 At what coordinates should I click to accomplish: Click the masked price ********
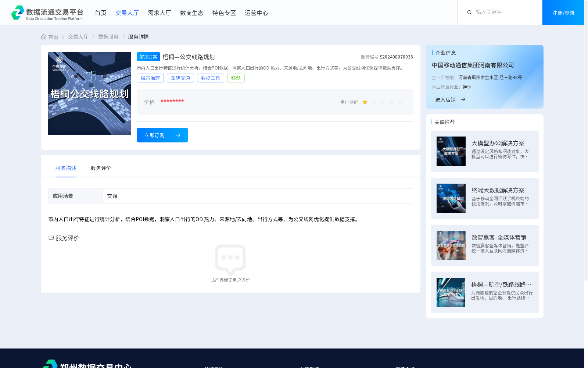click(172, 101)
